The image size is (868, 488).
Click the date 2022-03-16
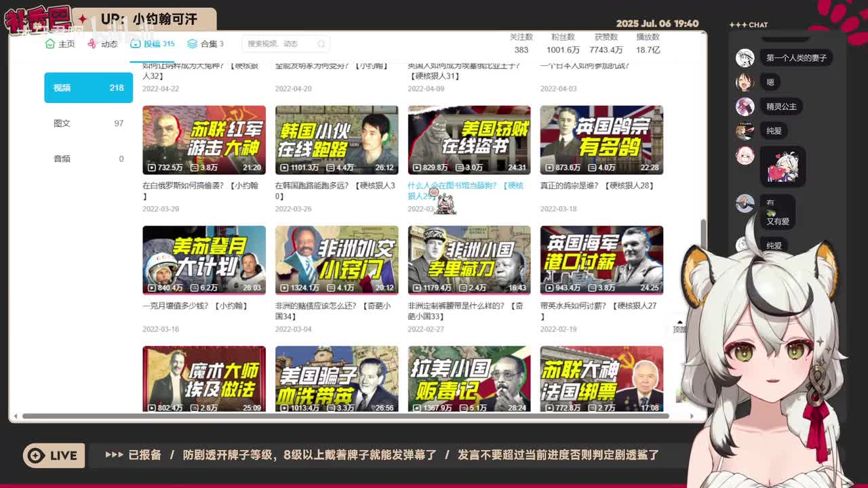[161, 329]
